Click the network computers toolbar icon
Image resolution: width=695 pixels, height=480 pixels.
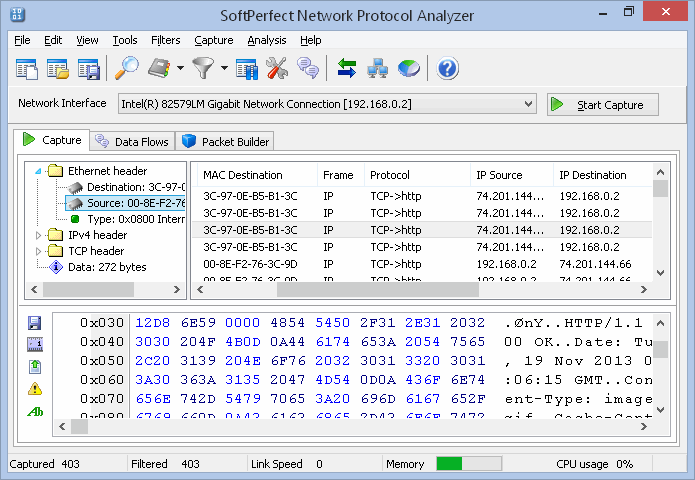coord(378,69)
